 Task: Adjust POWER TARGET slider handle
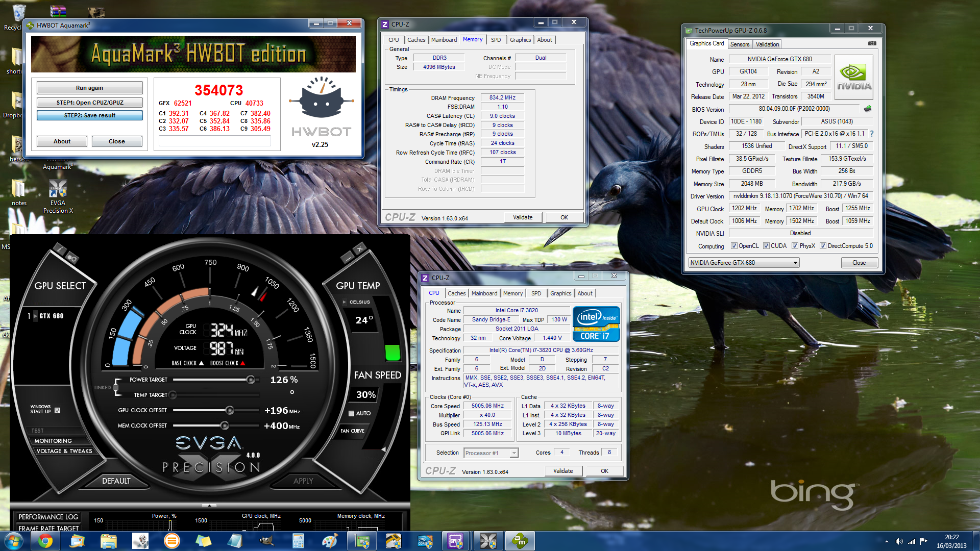click(251, 380)
